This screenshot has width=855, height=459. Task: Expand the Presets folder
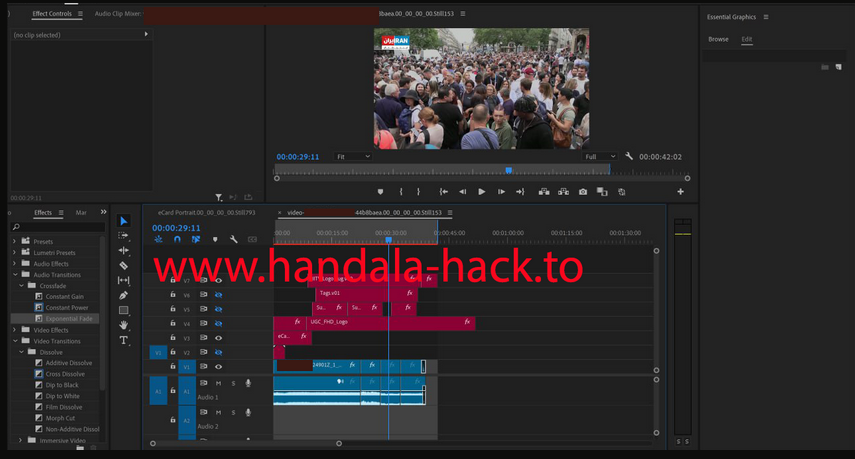coord(14,241)
